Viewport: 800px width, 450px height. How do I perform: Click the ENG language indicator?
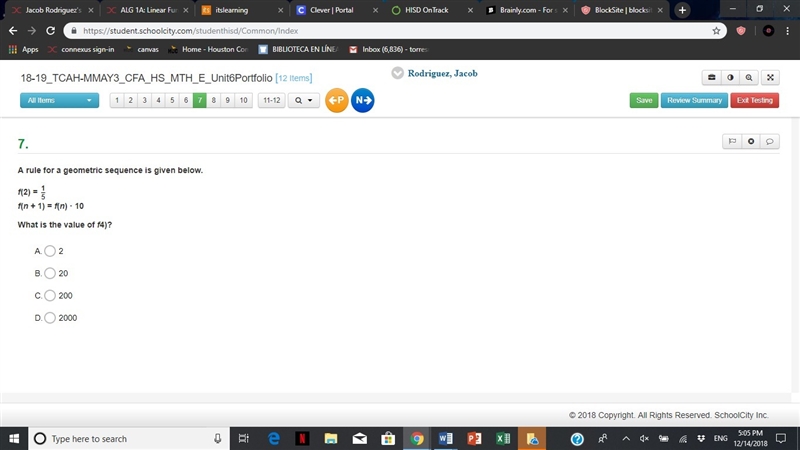[720, 439]
